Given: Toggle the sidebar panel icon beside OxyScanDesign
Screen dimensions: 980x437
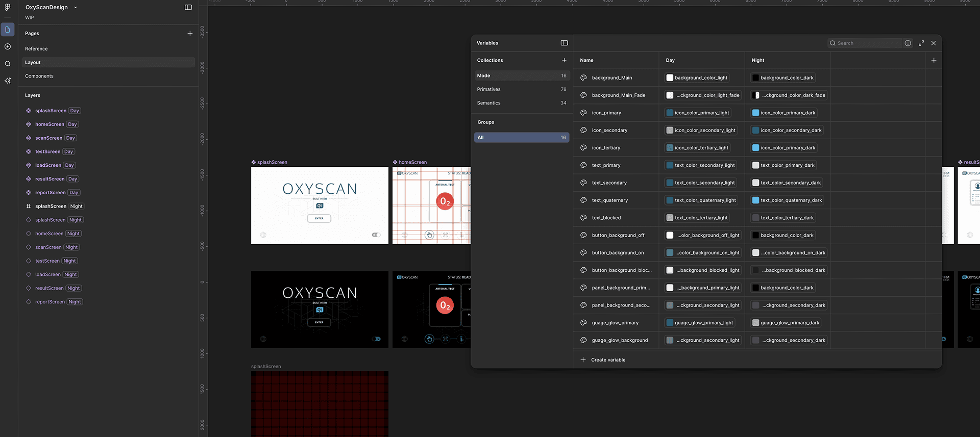Looking at the screenshot, I should [188, 7].
